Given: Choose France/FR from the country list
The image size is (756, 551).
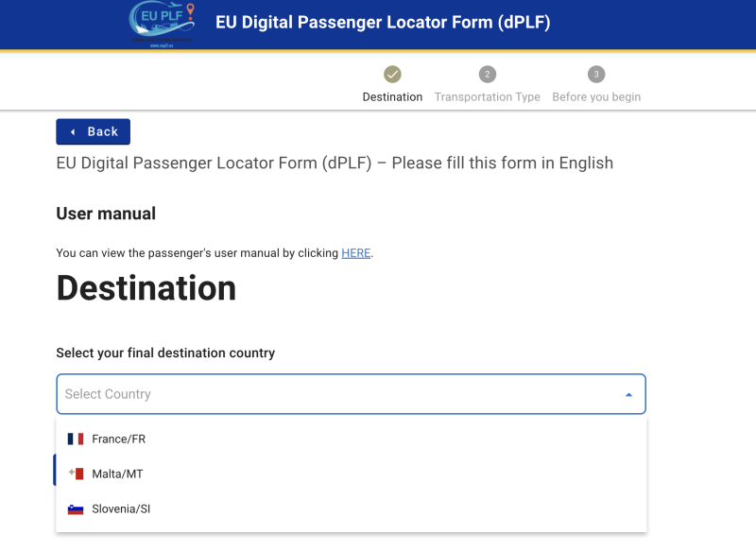Looking at the screenshot, I should tap(118, 439).
